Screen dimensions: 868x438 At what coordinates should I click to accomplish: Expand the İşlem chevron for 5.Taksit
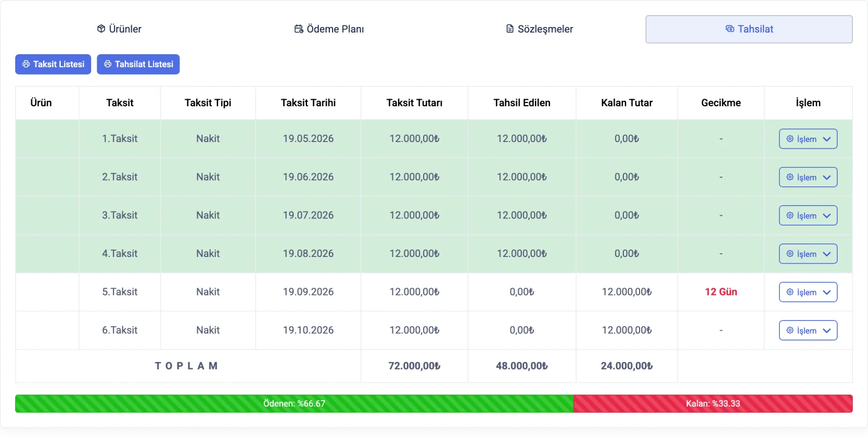[827, 292]
